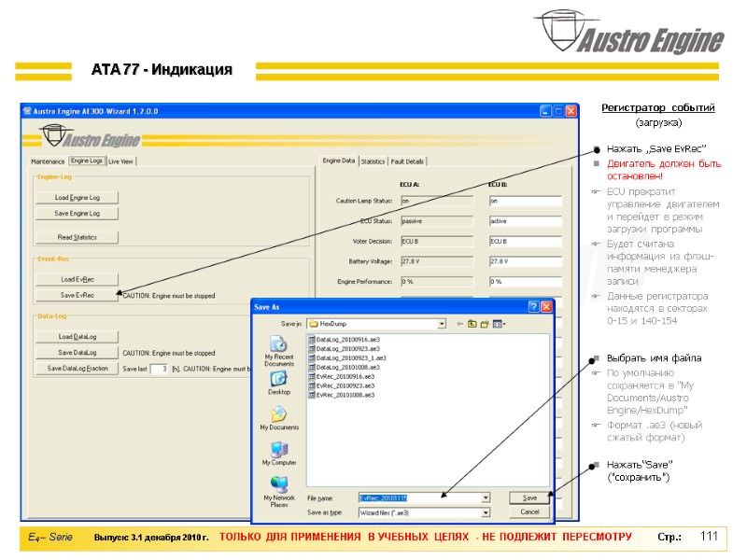Viewport: 747px width, 560px height.
Task: Click Save button in Save As dialog
Action: (529, 497)
